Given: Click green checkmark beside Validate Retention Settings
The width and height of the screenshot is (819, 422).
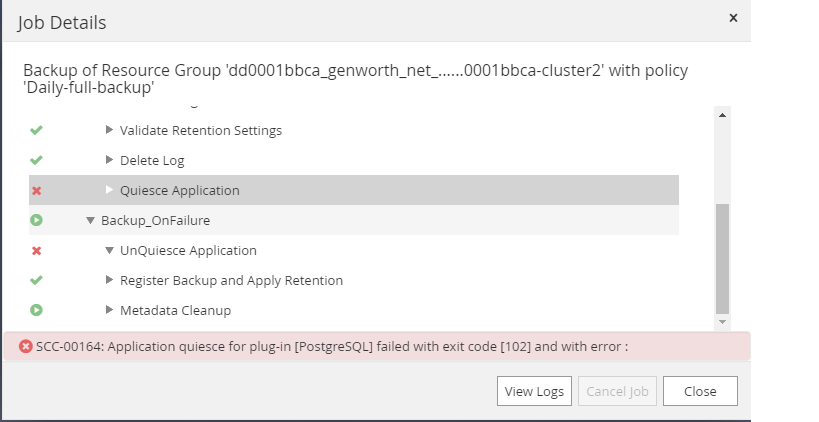Looking at the screenshot, I should 37,130.
